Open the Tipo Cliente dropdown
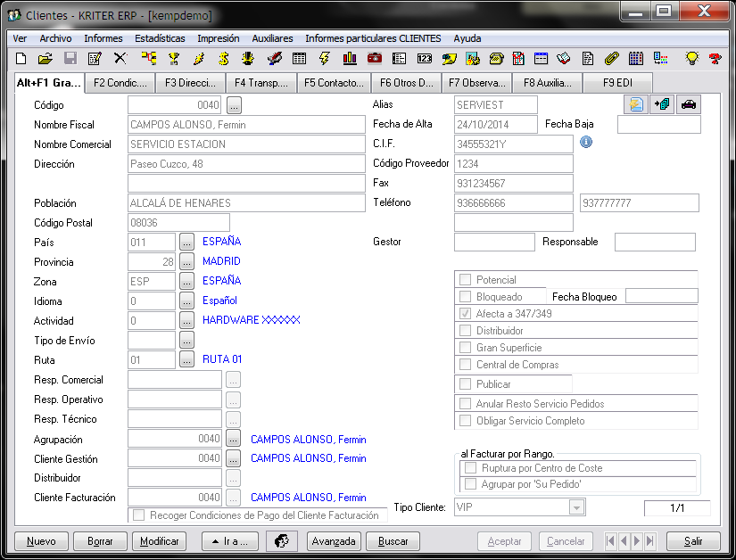This screenshot has height=560, width=736. point(576,507)
